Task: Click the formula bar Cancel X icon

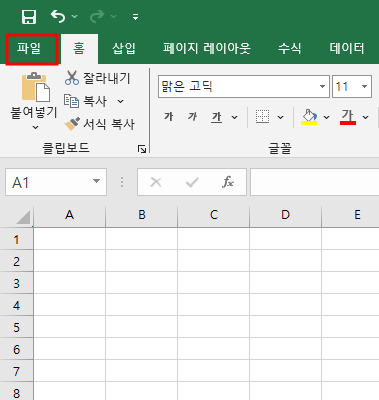Action: click(156, 182)
